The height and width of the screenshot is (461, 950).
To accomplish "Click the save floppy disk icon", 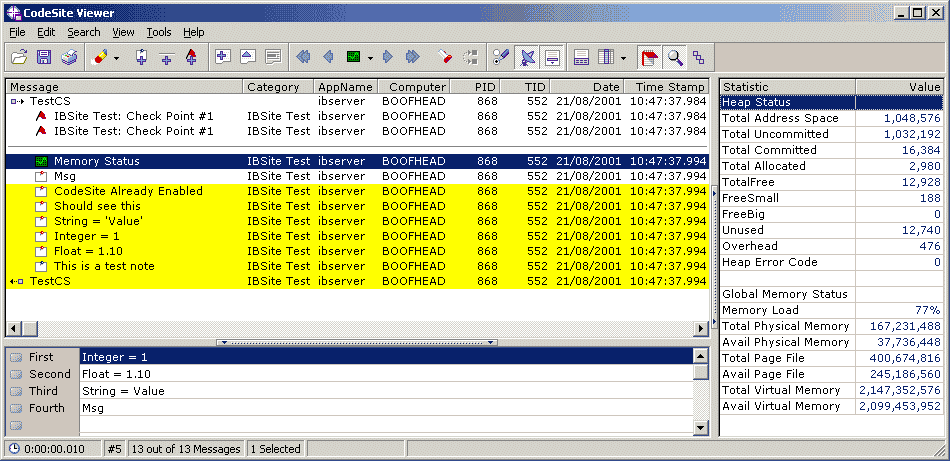I will click(x=44, y=57).
